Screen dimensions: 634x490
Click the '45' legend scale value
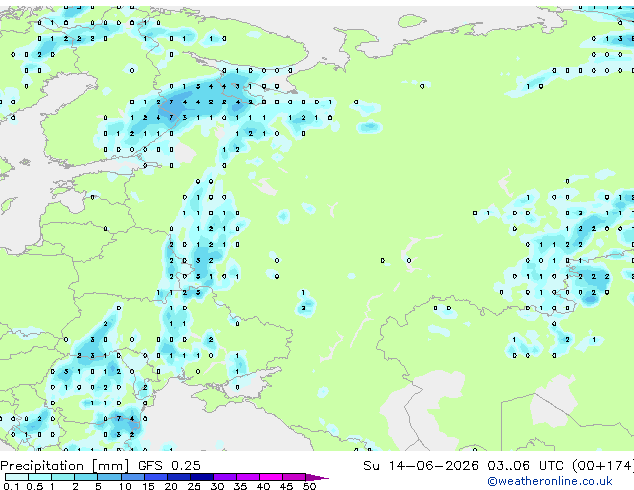286,486
